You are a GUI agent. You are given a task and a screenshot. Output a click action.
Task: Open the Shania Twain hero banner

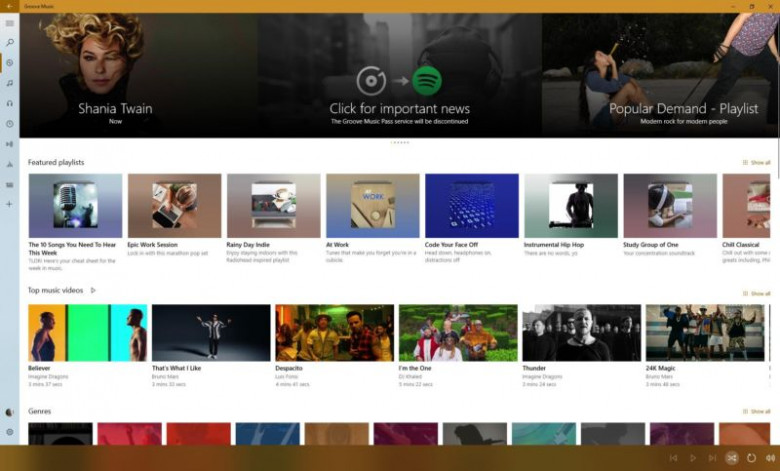115,75
